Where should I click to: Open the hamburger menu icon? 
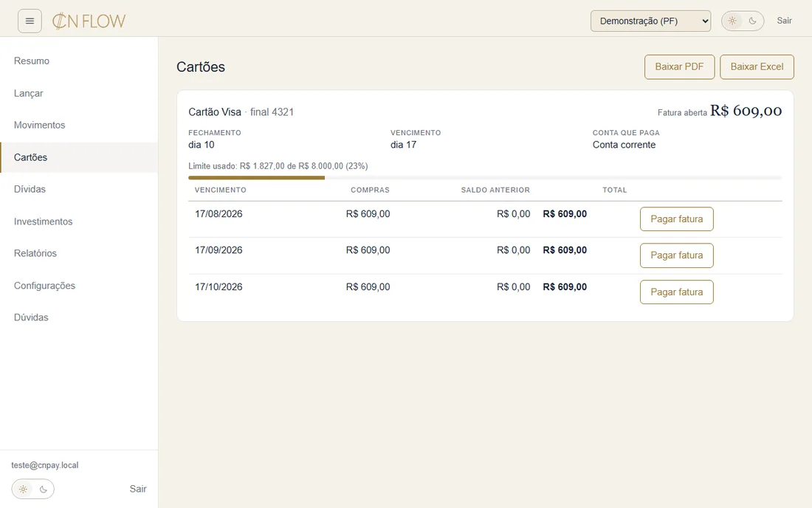pyautogui.click(x=30, y=21)
